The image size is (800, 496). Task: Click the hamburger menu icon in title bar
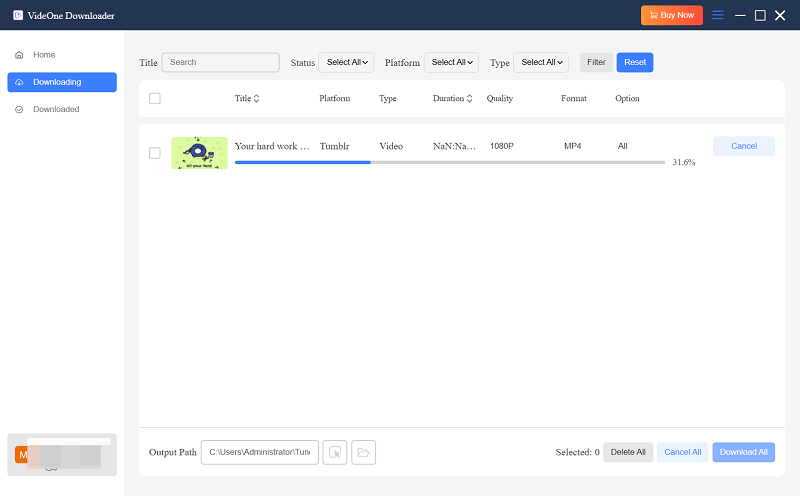(x=718, y=15)
